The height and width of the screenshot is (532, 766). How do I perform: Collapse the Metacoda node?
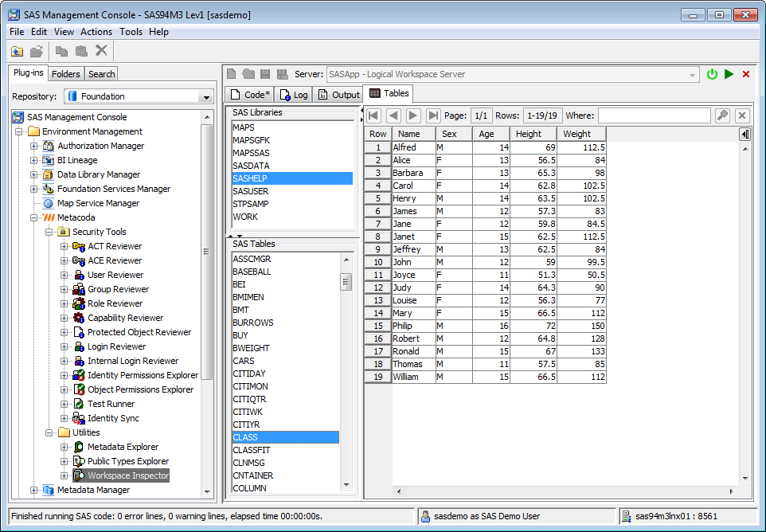[x=33, y=217]
